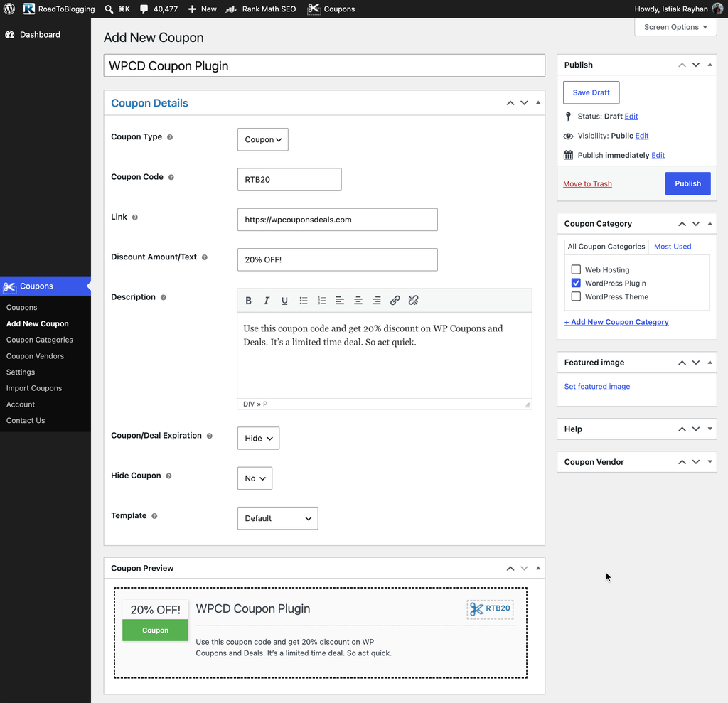Apply Underline formatting in description editor
This screenshot has height=703, width=728.
pos(284,301)
